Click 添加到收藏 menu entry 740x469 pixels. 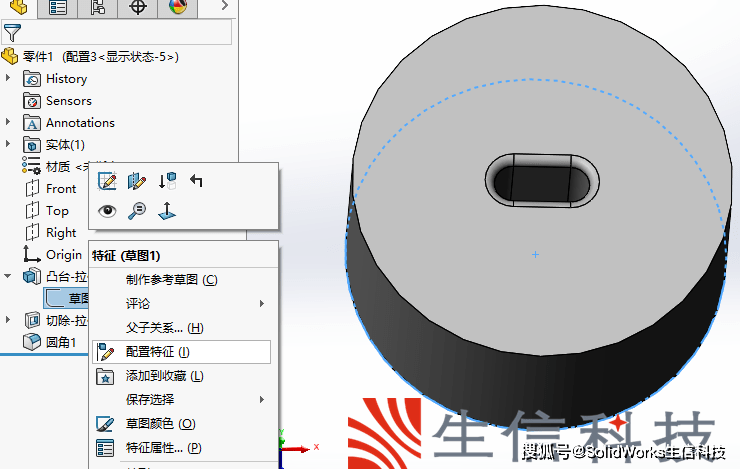pyautogui.click(x=164, y=376)
